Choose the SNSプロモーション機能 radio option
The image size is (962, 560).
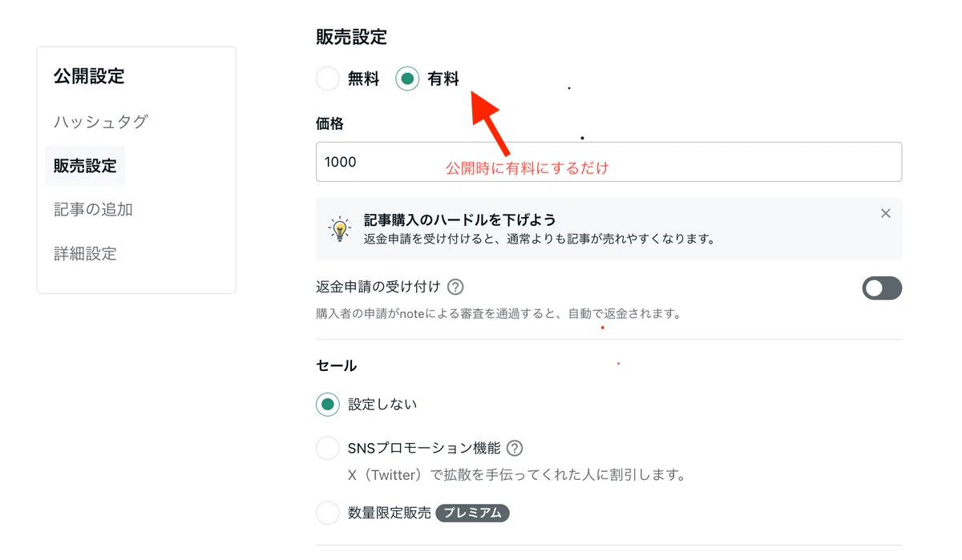pyautogui.click(x=328, y=448)
